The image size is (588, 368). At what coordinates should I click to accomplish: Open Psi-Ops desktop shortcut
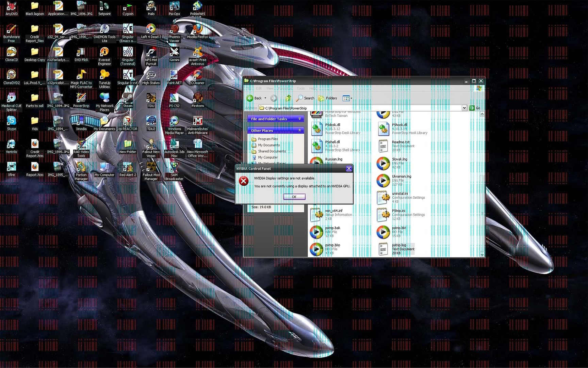(174, 9)
